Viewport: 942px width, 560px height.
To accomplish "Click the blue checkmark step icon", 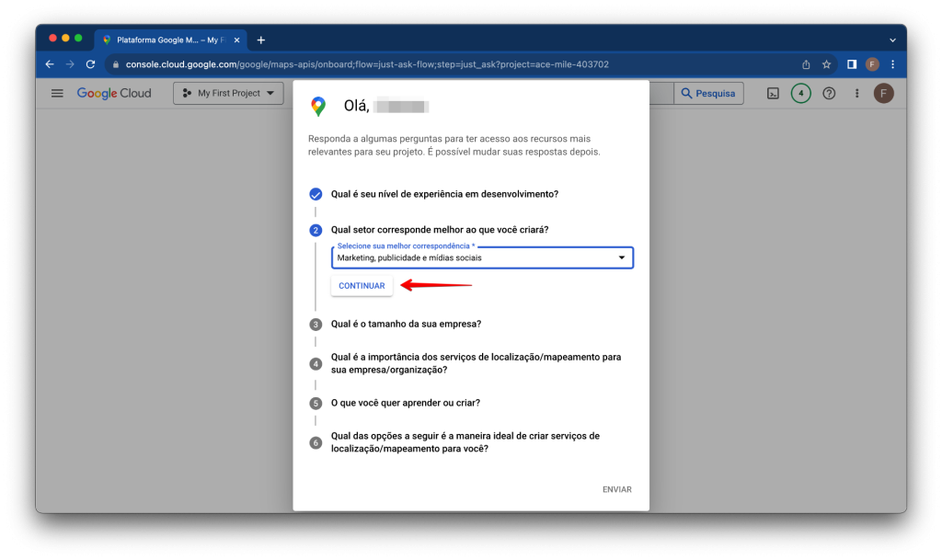I will click(x=316, y=194).
